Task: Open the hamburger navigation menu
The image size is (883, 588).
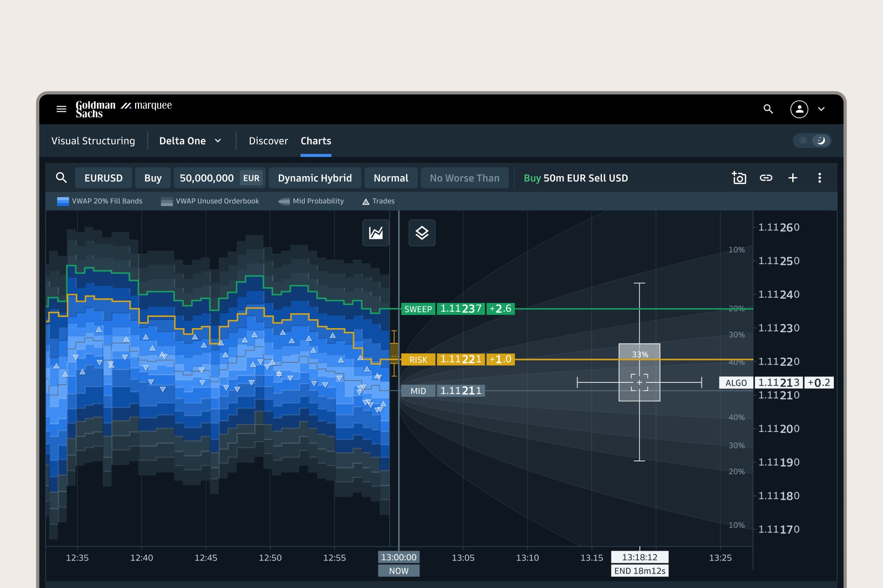Action: coord(61,109)
